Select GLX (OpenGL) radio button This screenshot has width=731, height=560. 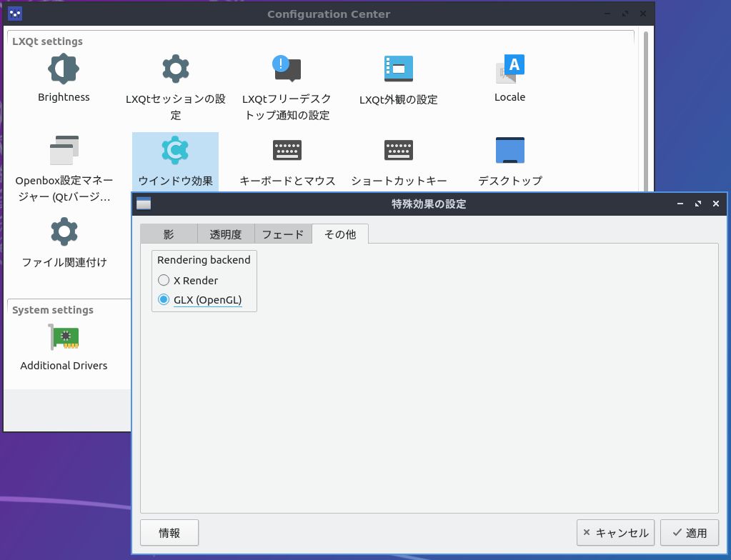(164, 299)
